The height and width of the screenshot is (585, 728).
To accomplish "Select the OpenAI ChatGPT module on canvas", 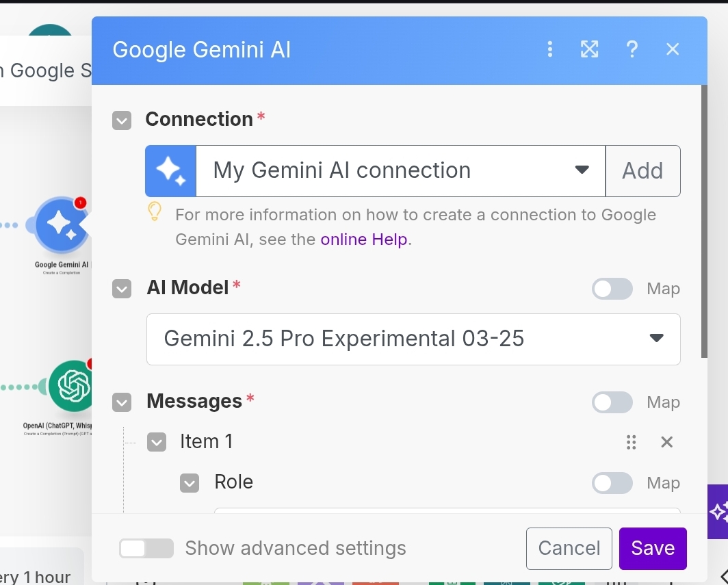I will pos(73,387).
